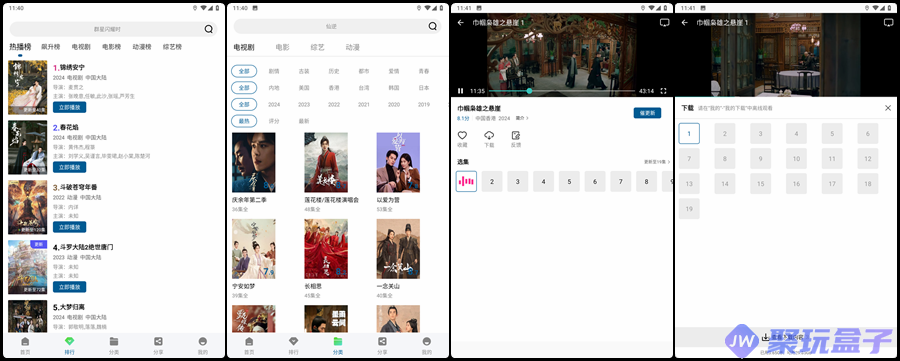
Task: Tap the blue 催更新 button
Action: coord(647,113)
